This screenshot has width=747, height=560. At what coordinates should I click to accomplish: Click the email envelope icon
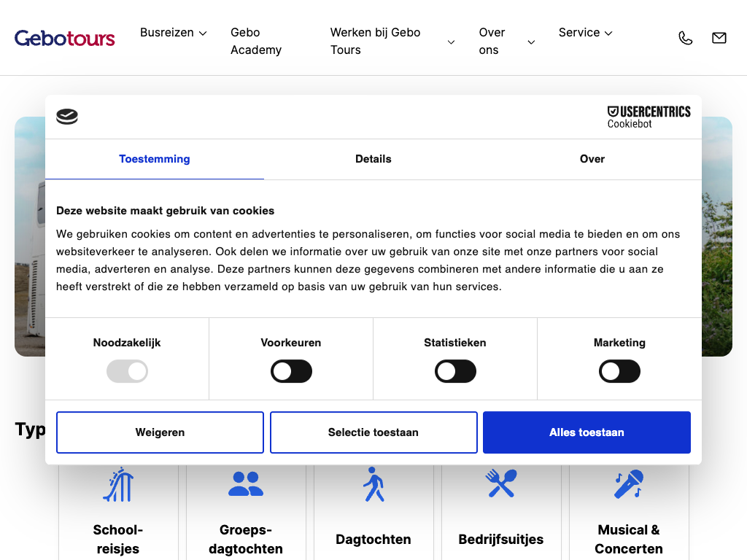pos(719,38)
